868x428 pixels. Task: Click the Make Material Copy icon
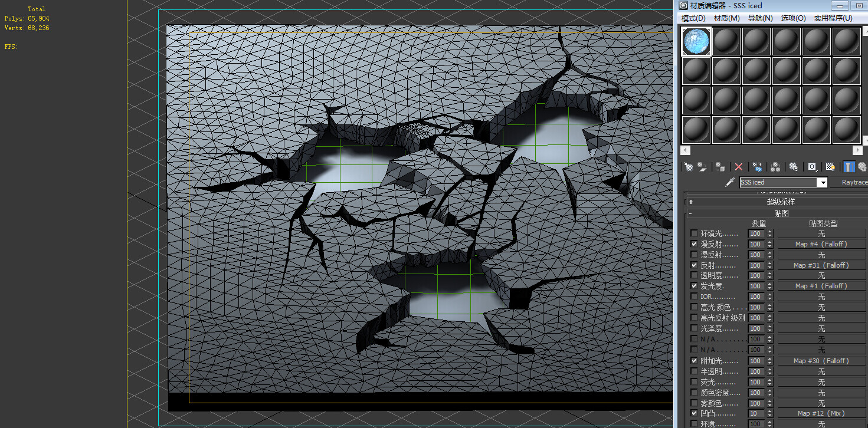coord(758,167)
